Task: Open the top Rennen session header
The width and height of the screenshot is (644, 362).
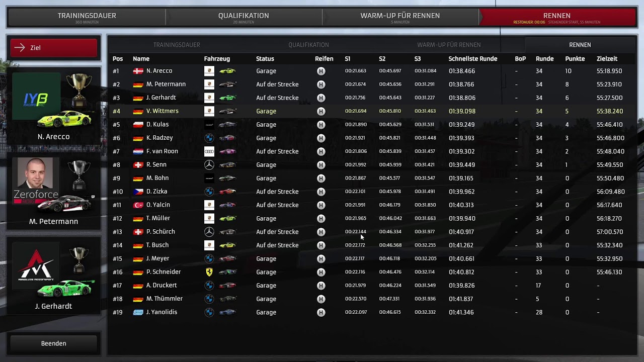Action: pos(557,17)
